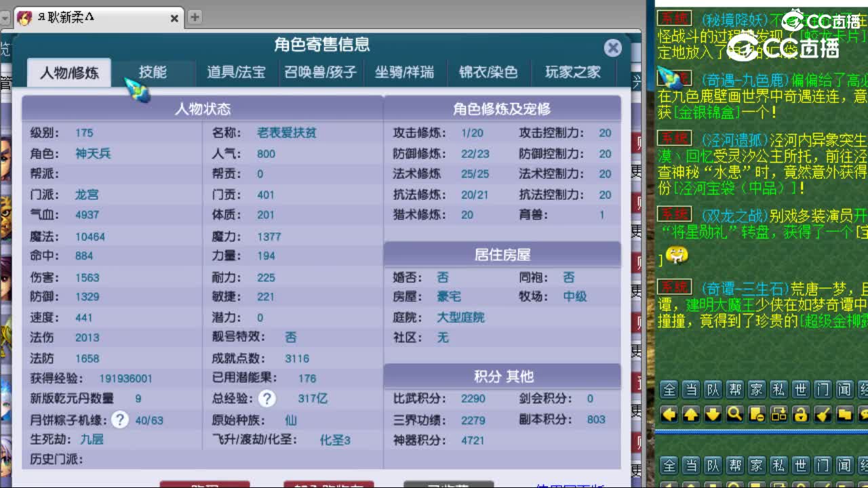The height and width of the screenshot is (488, 868).
Task: Select 门 channel in upper chat panel
Action: (822, 390)
